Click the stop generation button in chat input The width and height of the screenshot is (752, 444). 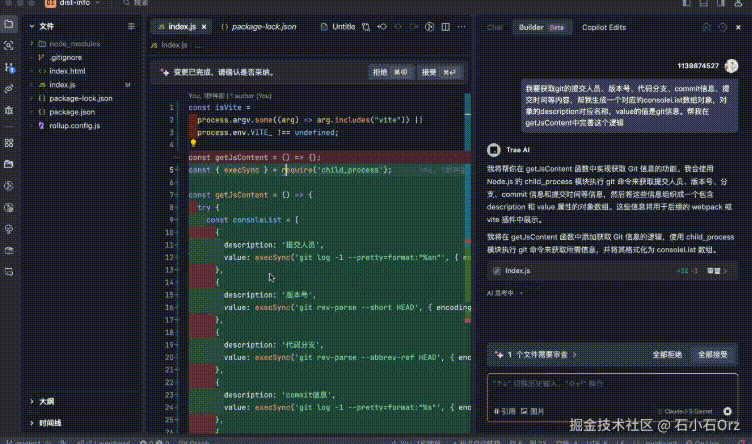[x=727, y=411]
